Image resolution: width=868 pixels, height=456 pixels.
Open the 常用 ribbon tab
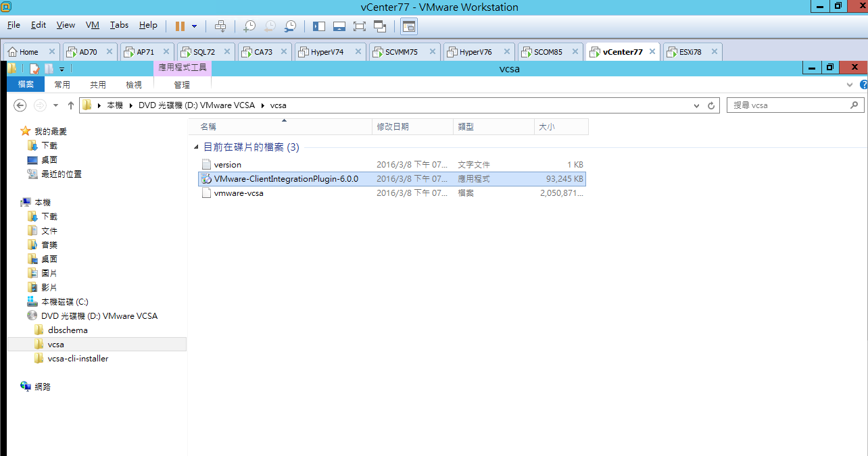coord(62,84)
